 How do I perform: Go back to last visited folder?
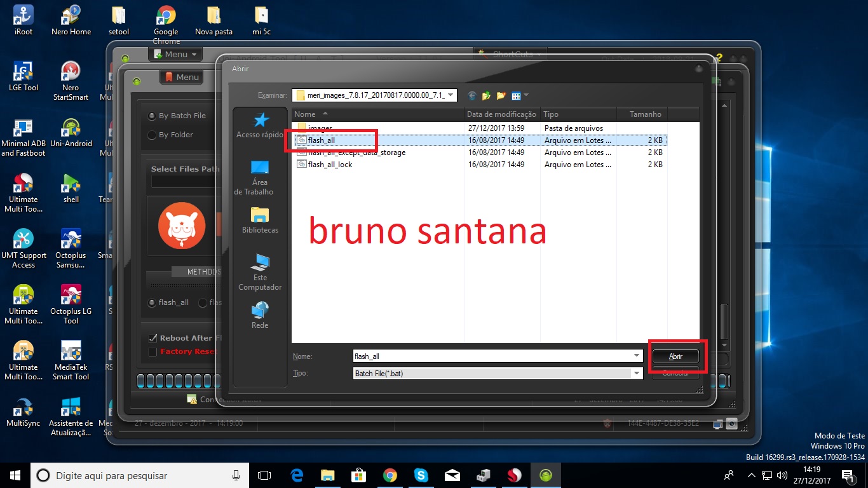[x=471, y=96]
